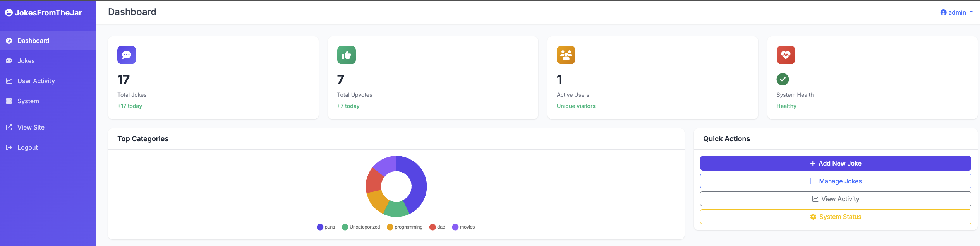Viewport: 980px width, 246px height.
Task: Click the total jokes count 17
Action: click(x=124, y=80)
